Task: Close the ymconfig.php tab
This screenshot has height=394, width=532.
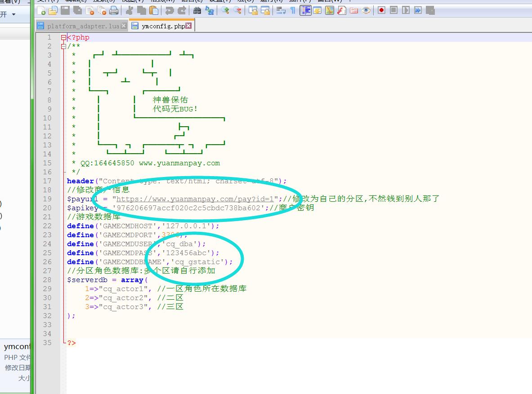Action: pos(189,26)
